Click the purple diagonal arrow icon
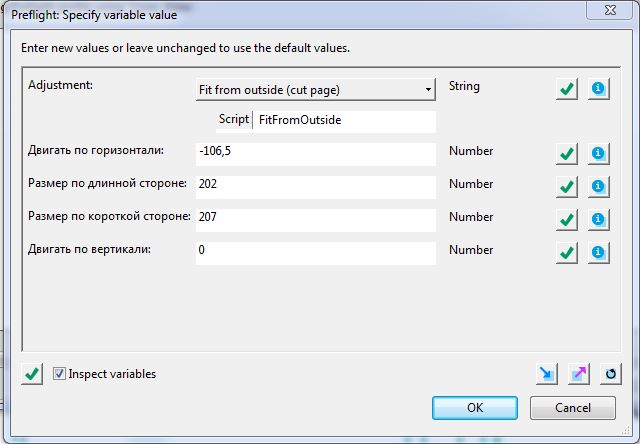The height and width of the screenshot is (444, 640). [x=579, y=374]
